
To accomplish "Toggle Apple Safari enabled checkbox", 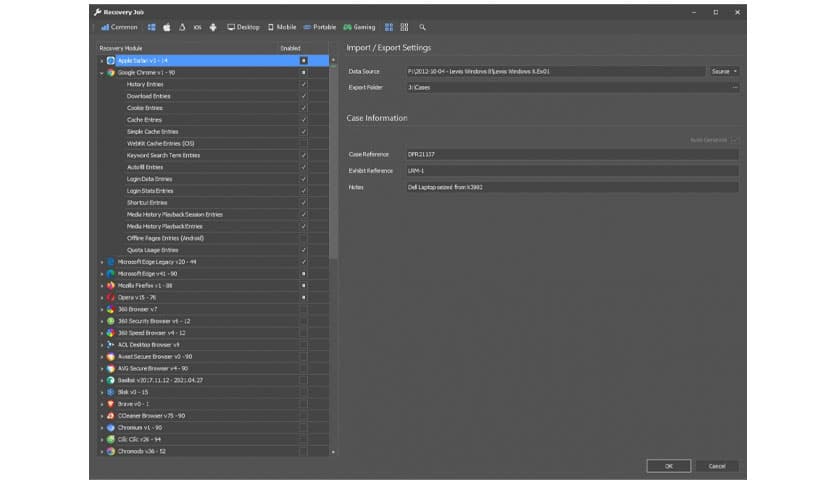I will click(303, 61).
